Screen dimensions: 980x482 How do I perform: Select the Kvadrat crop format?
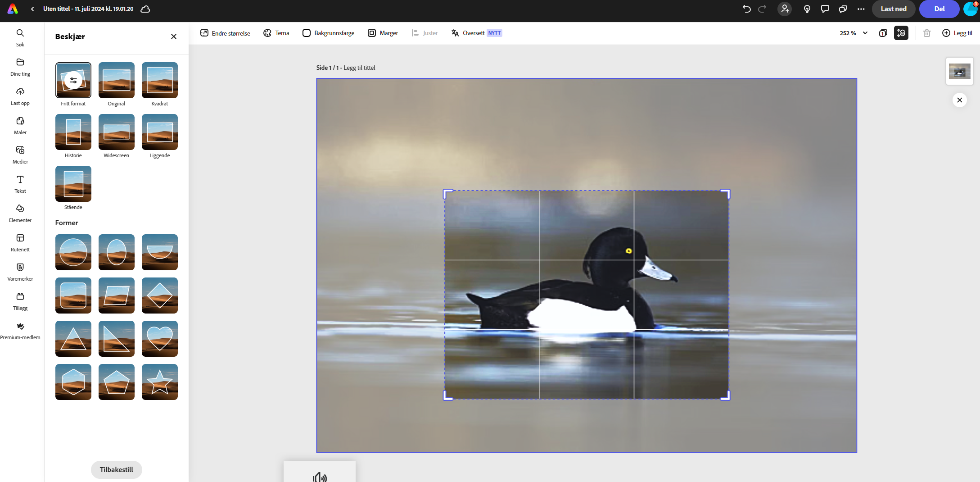[159, 80]
